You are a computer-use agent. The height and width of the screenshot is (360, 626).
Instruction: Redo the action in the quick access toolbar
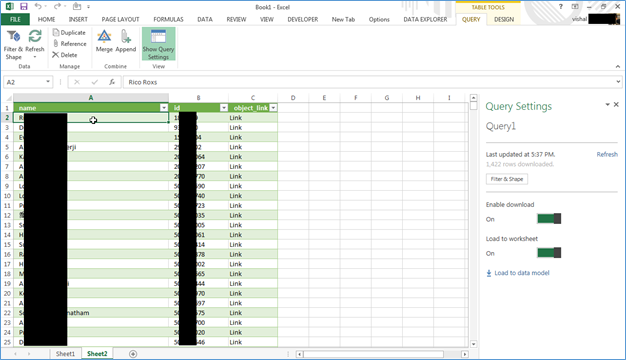57,6
